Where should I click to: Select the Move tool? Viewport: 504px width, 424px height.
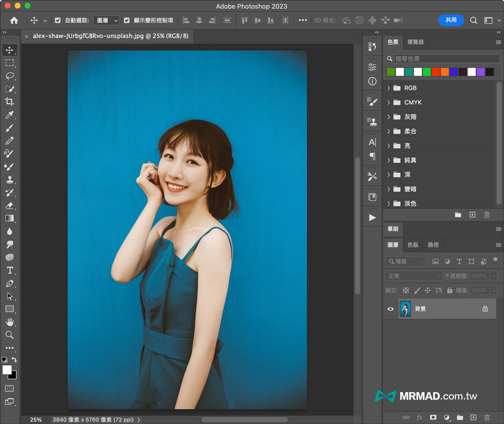coord(9,50)
